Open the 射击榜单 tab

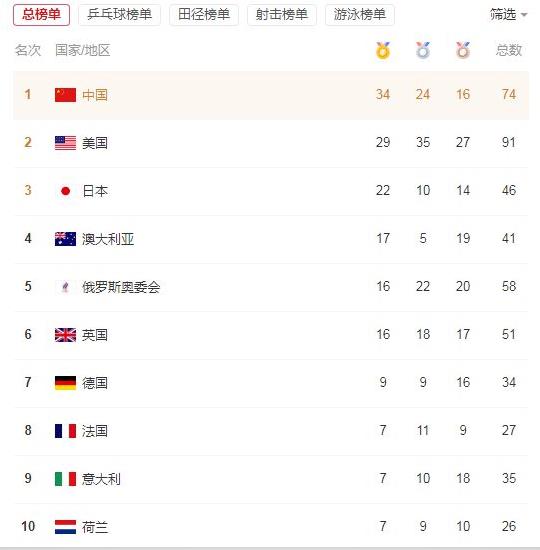[282, 15]
